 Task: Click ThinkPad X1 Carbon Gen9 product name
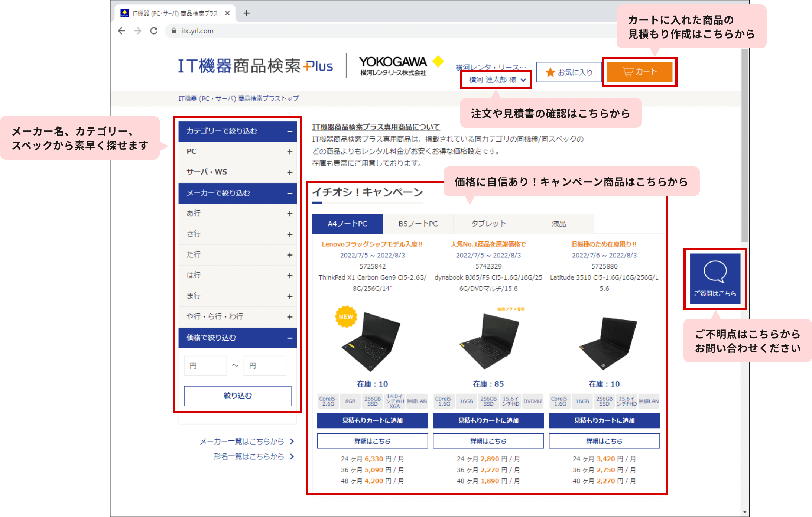373,283
